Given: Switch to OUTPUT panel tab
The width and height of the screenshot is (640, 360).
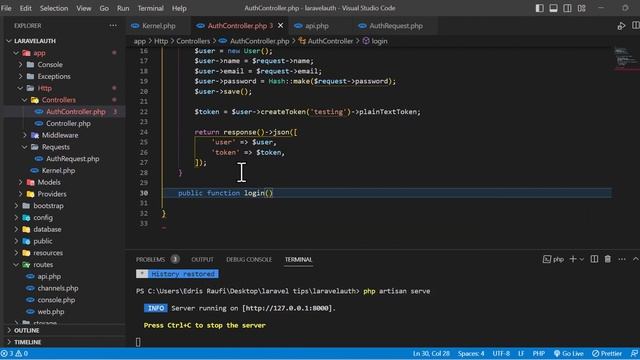Looking at the screenshot, I should pos(202,260).
